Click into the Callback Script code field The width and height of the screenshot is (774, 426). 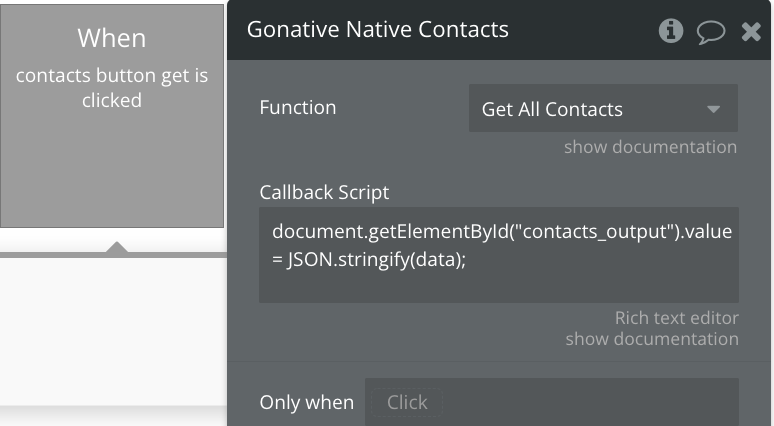[x=499, y=255]
